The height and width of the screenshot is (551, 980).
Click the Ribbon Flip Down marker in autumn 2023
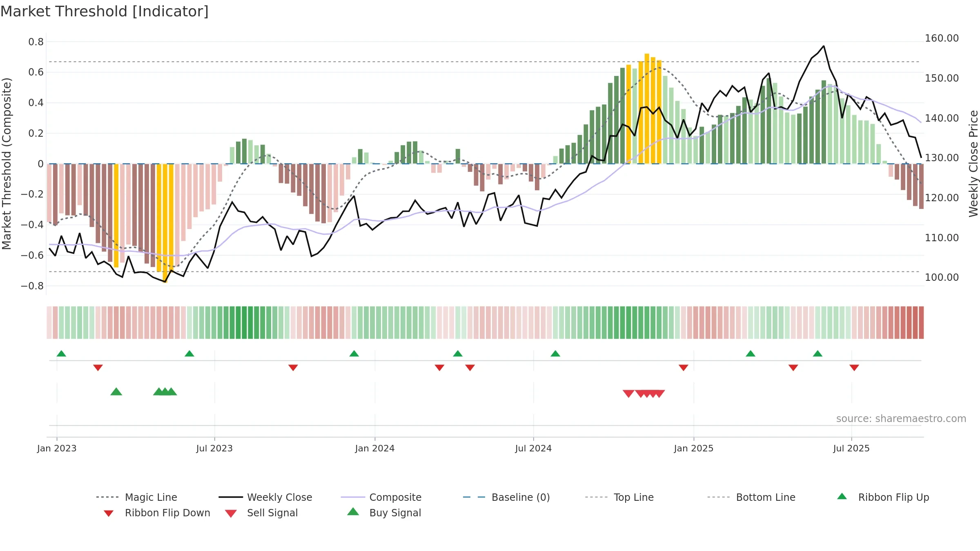(x=293, y=368)
